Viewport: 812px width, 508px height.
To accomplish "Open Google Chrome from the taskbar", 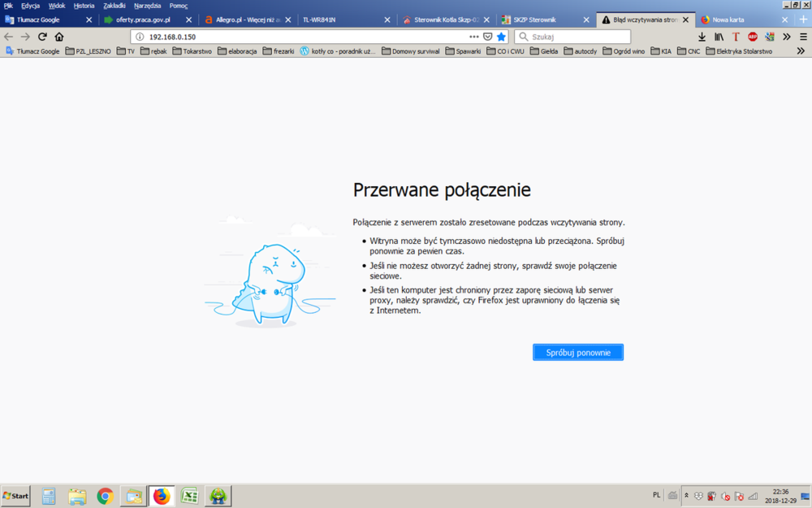I will pos(105,496).
